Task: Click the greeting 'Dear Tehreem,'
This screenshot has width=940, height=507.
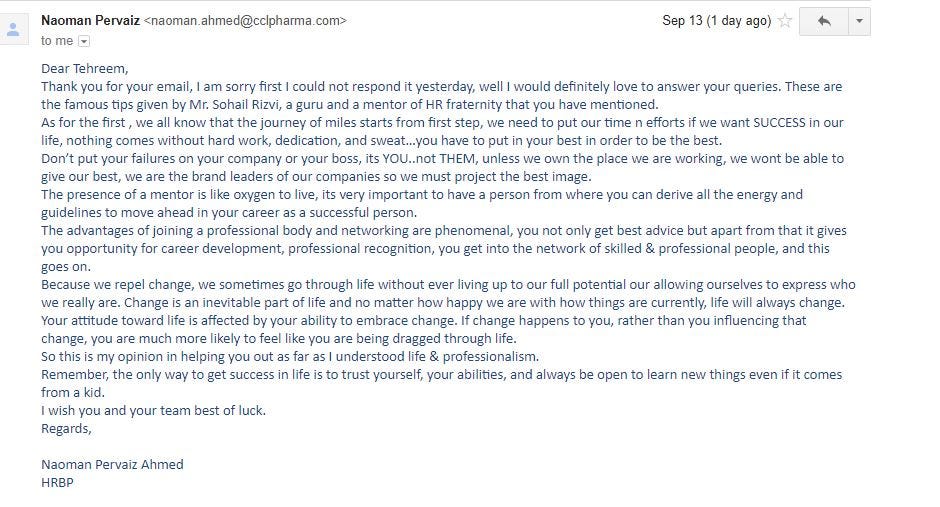Action: (x=85, y=68)
